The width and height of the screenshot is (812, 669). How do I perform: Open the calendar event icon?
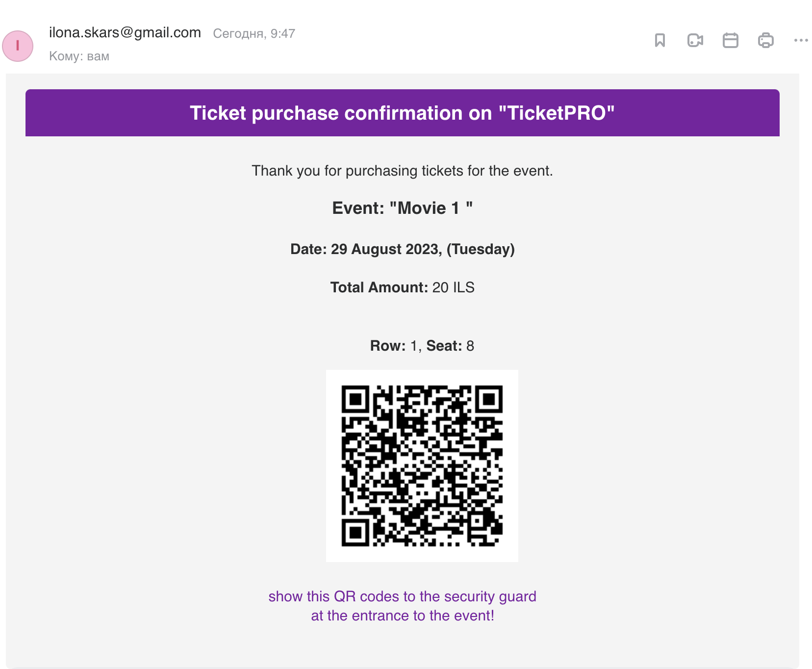point(731,40)
